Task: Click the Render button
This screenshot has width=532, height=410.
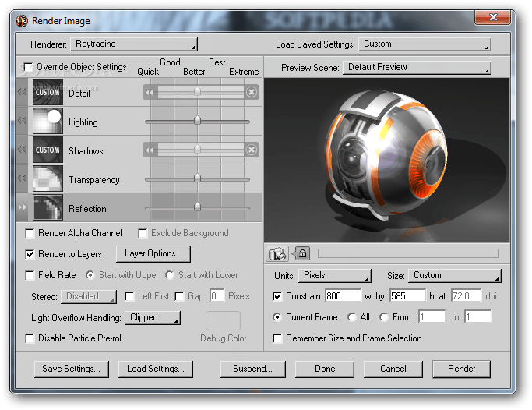Action: [x=461, y=369]
